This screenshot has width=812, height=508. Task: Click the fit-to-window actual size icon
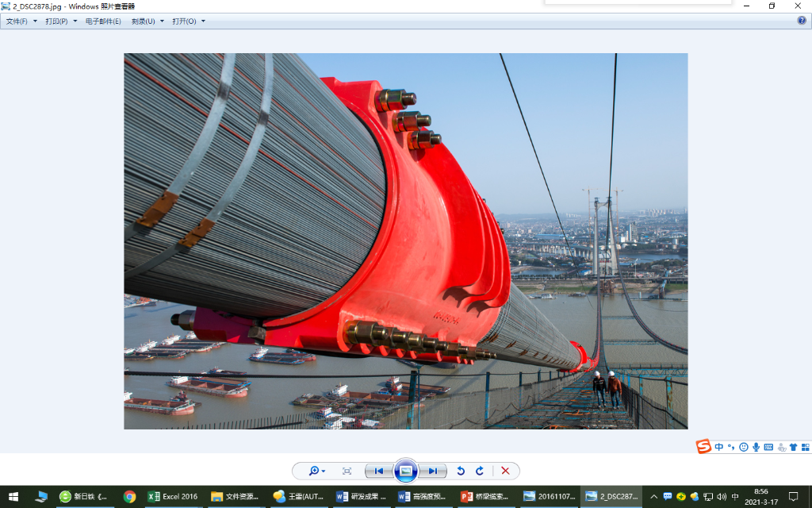(x=347, y=471)
